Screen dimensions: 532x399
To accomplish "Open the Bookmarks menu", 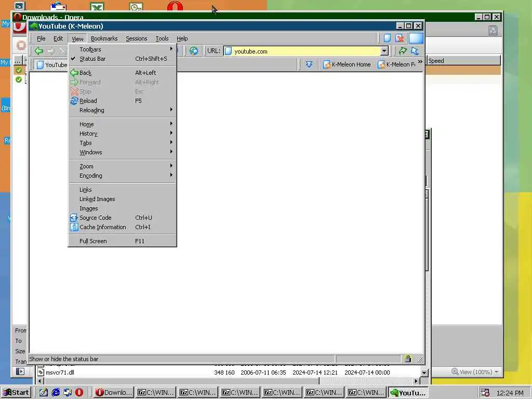I will coord(104,38).
